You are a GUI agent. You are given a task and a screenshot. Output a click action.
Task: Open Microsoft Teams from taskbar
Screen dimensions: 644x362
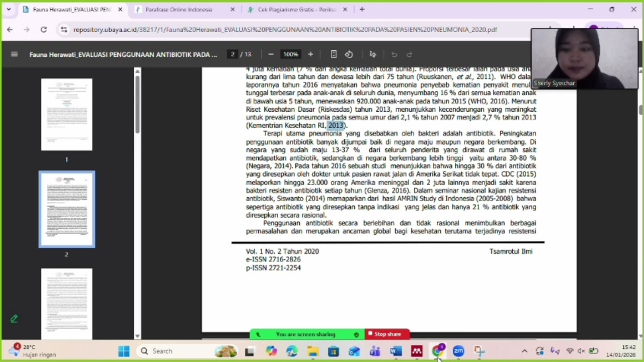coord(375,351)
